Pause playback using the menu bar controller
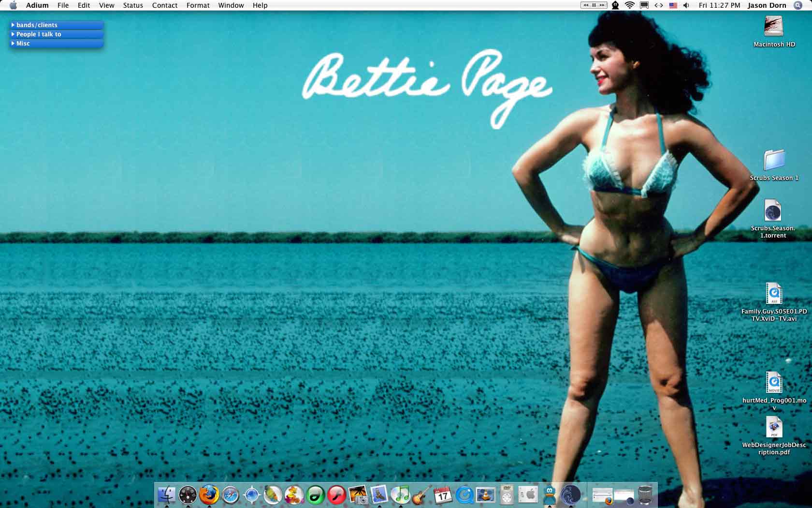The height and width of the screenshot is (508, 812). coord(593,5)
